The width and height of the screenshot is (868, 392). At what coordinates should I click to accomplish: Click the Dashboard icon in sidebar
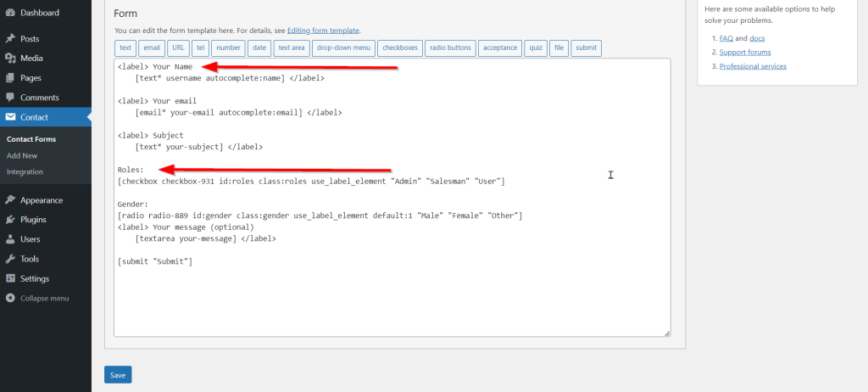(10, 13)
